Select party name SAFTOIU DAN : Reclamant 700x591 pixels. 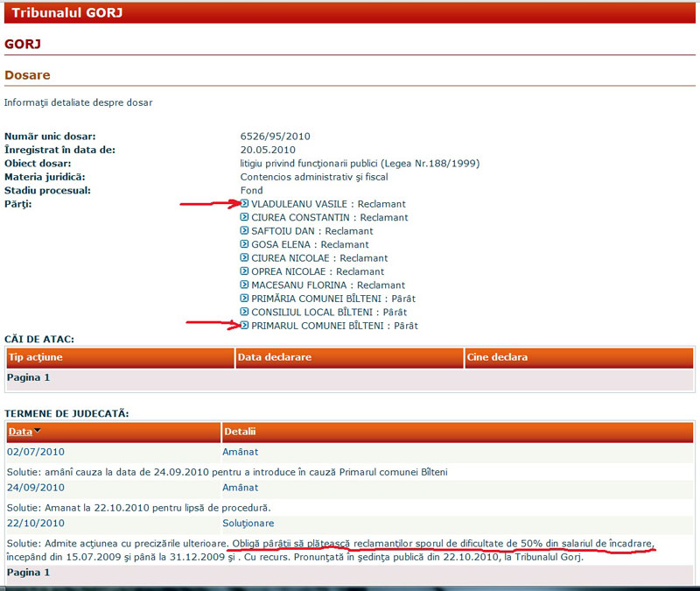(312, 231)
